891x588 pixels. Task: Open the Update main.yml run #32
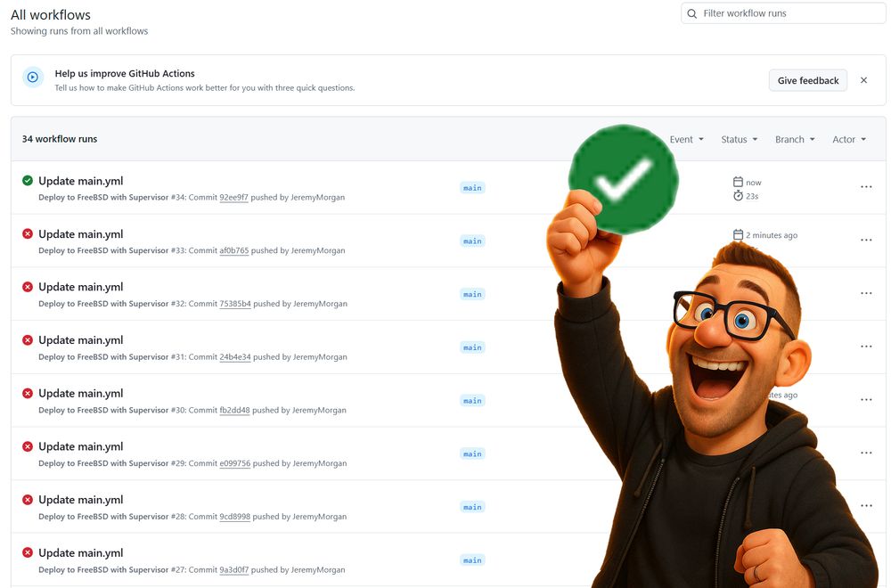[x=81, y=287]
